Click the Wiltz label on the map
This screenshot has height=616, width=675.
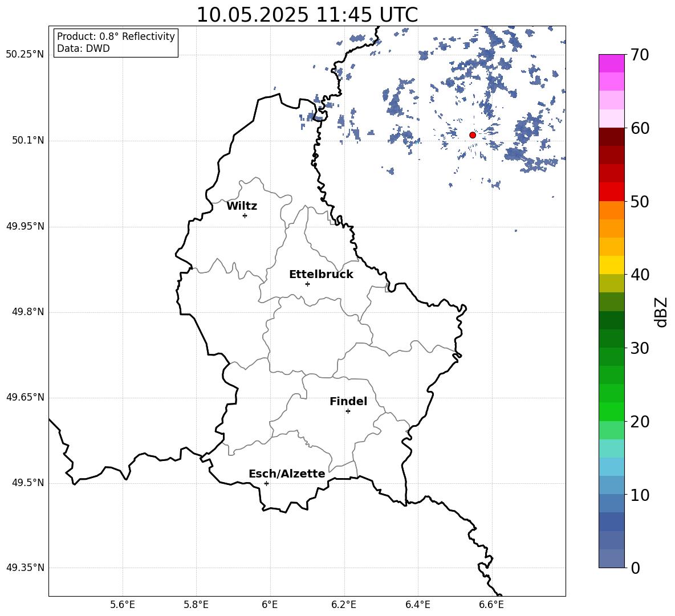point(242,206)
